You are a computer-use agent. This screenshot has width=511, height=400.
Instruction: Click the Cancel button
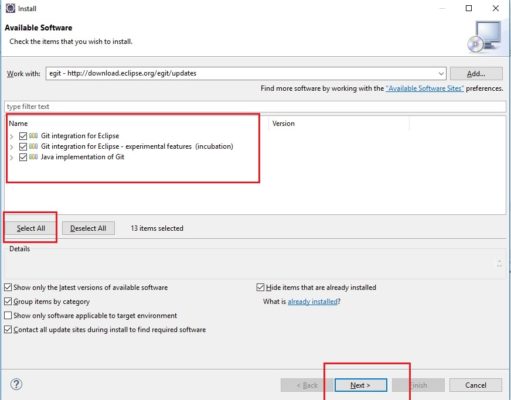click(475, 385)
